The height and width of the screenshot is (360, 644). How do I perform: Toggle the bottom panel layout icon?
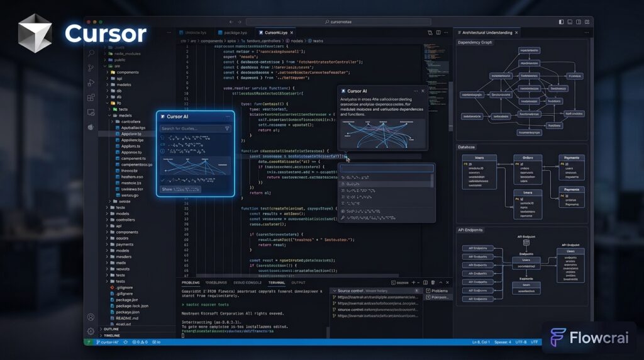[x=570, y=22]
